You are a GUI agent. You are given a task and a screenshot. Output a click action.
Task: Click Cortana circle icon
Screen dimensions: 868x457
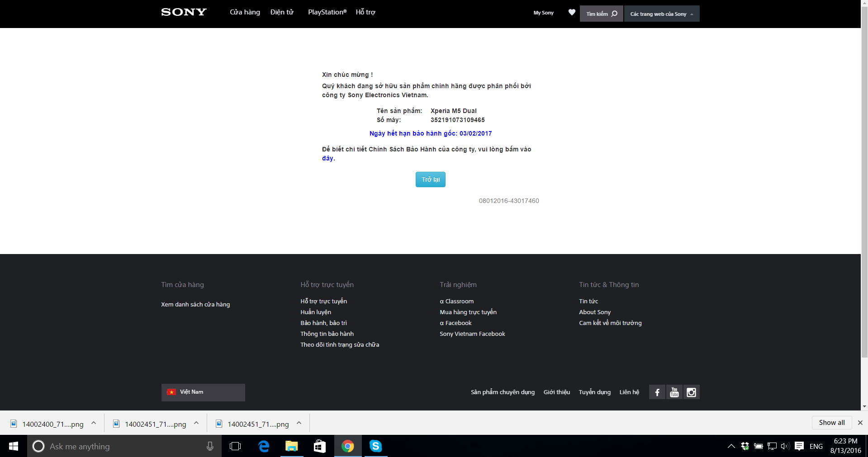click(x=38, y=446)
